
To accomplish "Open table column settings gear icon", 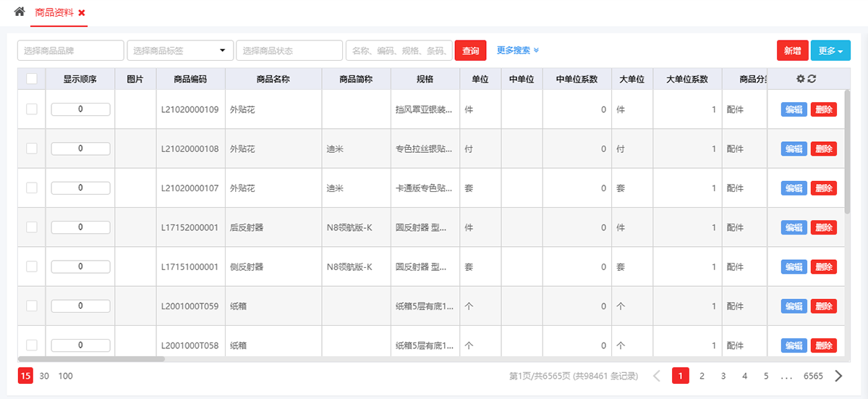I will 800,79.
